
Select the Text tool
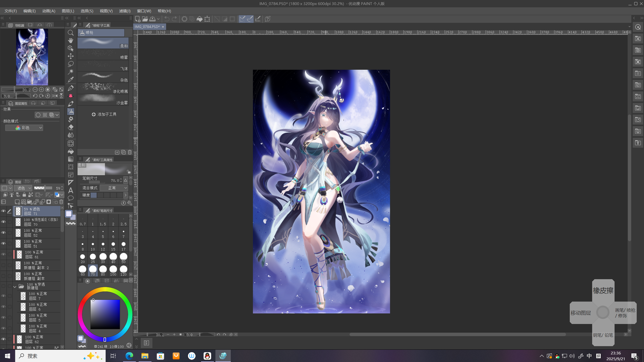tap(71, 190)
